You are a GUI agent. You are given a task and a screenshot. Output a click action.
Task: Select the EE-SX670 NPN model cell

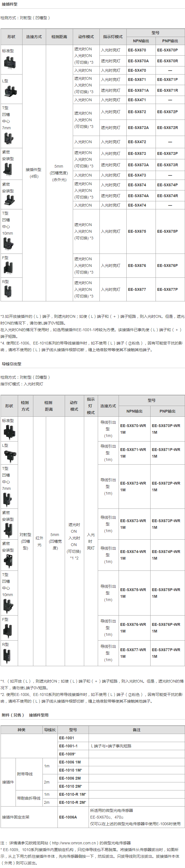click(x=141, y=50)
